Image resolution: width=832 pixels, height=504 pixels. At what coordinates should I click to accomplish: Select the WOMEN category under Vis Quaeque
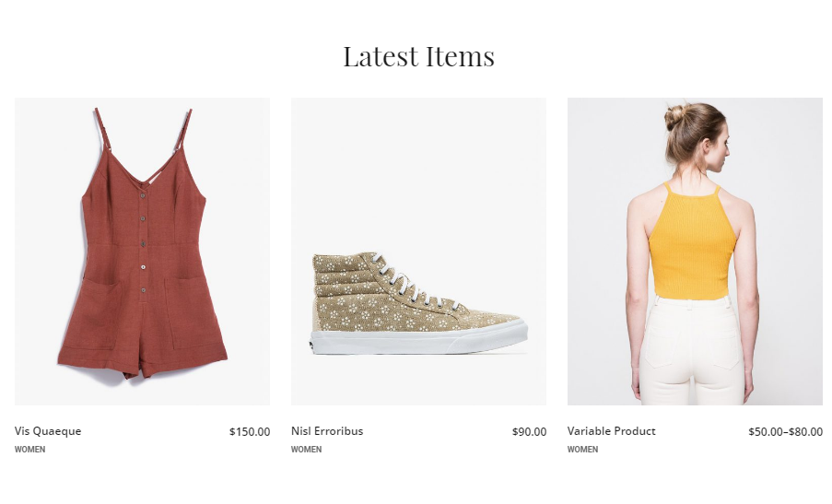[29, 450]
